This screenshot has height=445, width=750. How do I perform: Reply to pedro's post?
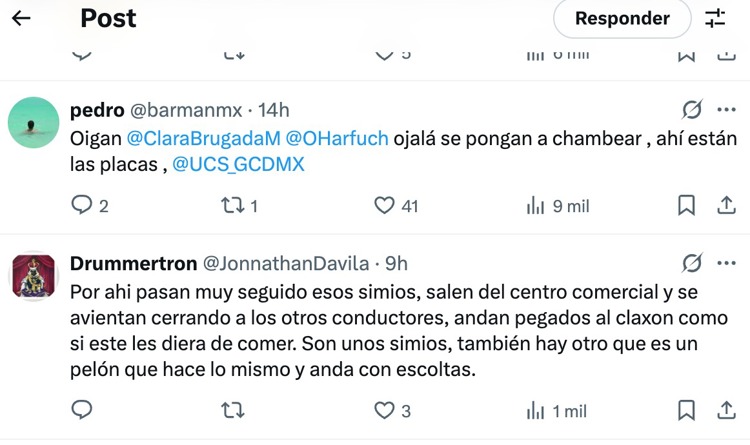(83, 205)
